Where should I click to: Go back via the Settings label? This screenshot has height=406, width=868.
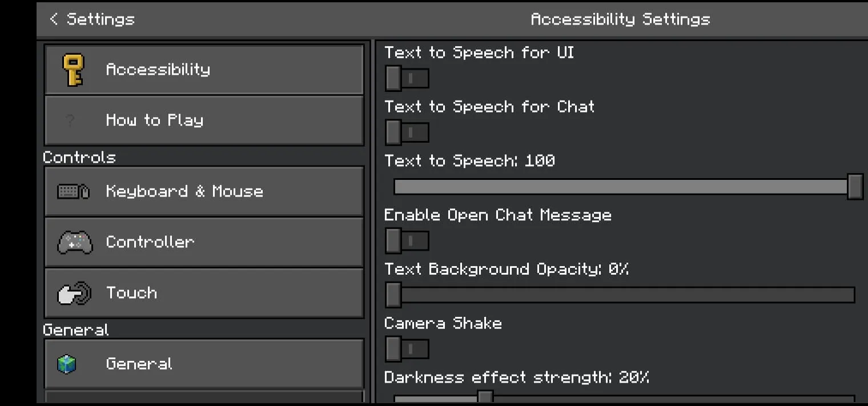coord(101,19)
